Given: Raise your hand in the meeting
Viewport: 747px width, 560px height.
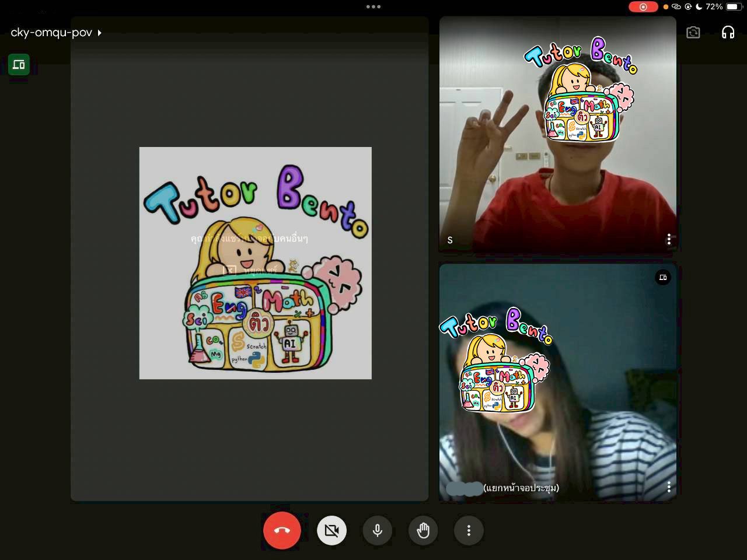Looking at the screenshot, I should click(x=423, y=530).
